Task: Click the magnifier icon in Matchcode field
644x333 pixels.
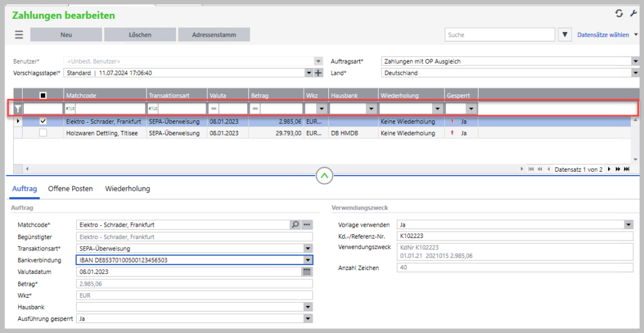Action: tap(295, 224)
